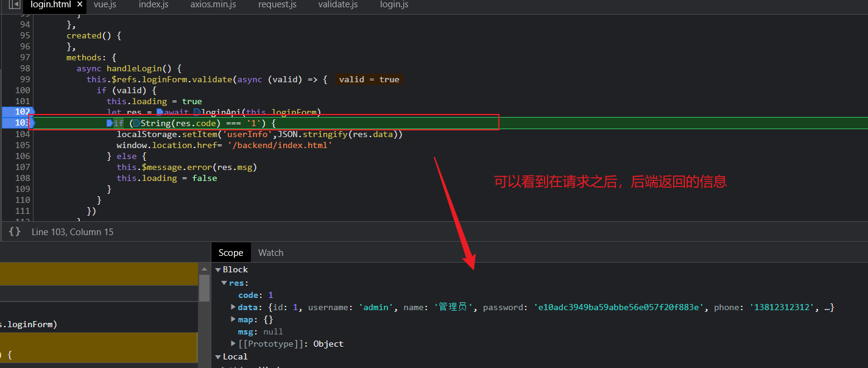
Task: Click the inline breakpoint marker before loginApi
Action: 197,112
